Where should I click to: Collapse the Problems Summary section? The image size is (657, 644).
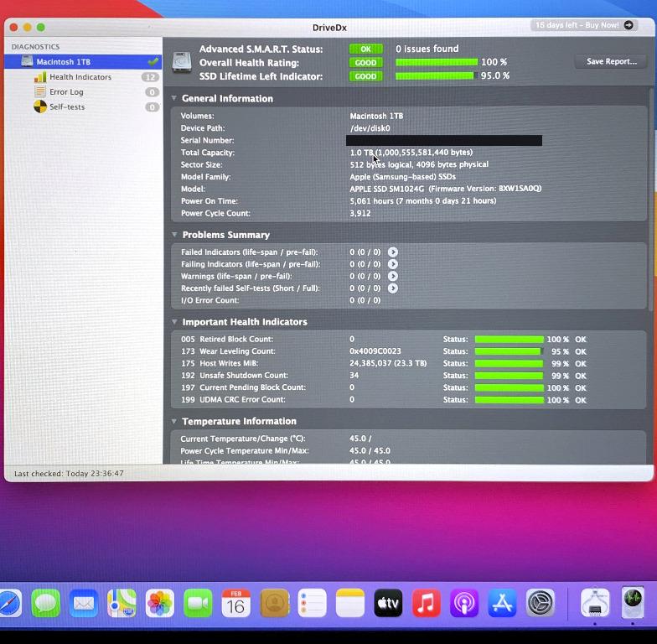(174, 235)
